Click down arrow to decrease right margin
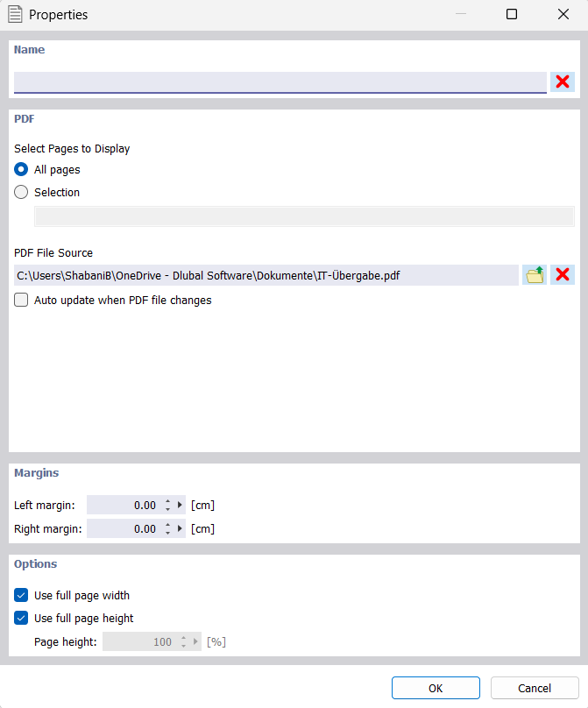 (167, 533)
